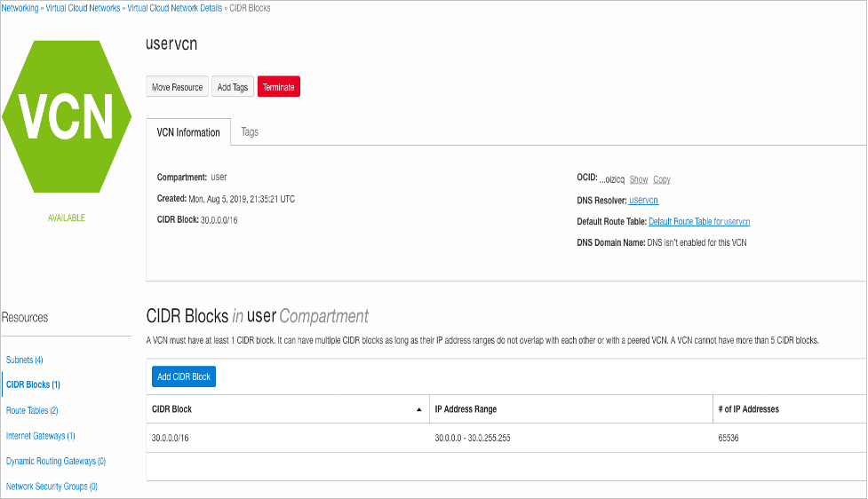Go to Internet Gateways resource
This screenshot has width=868, height=499.
click(x=40, y=436)
